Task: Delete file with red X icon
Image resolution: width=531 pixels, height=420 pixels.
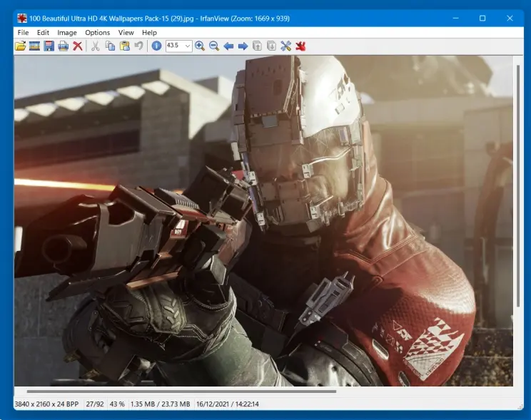Action: [x=78, y=46]
